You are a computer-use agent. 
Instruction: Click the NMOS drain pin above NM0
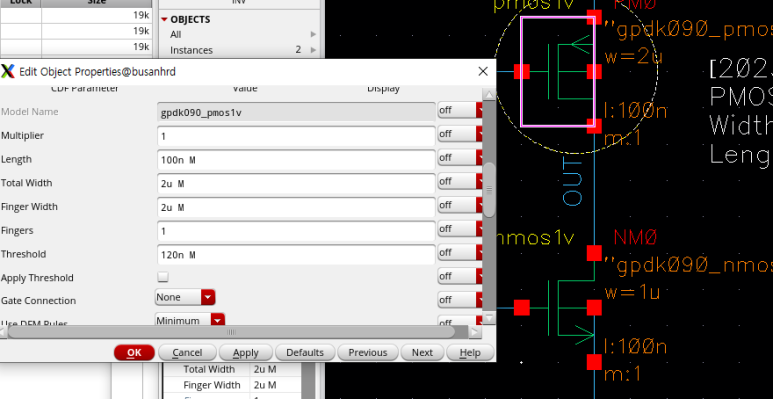594,253
